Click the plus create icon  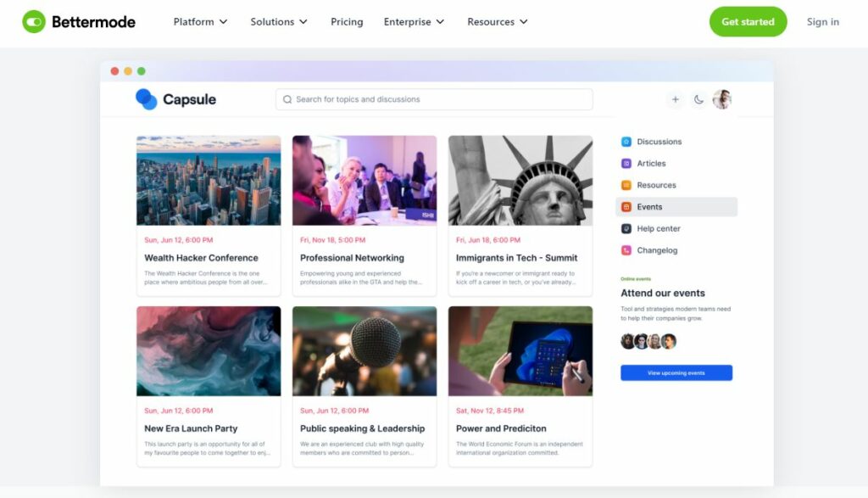tap(675, 99)
